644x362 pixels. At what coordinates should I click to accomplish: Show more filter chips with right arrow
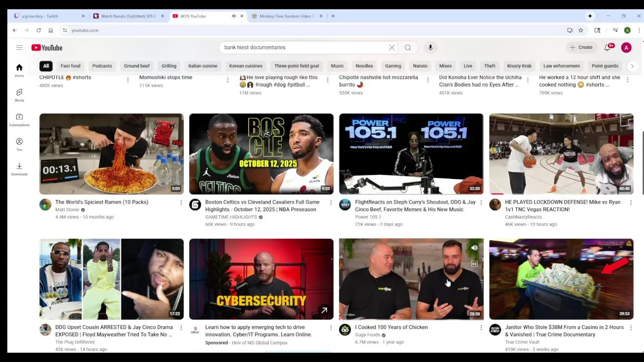coord(632,66)
